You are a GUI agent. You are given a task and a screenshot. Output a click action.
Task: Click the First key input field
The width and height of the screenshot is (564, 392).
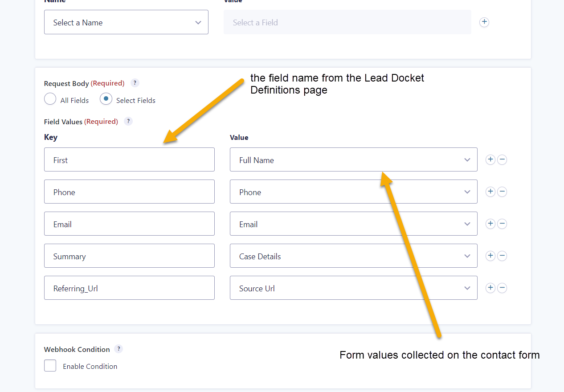point(129,159)
